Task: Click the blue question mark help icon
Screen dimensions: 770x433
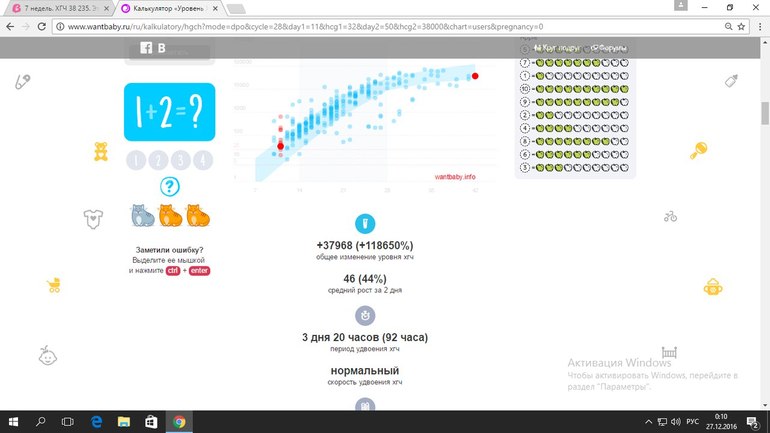Action: 170,186
